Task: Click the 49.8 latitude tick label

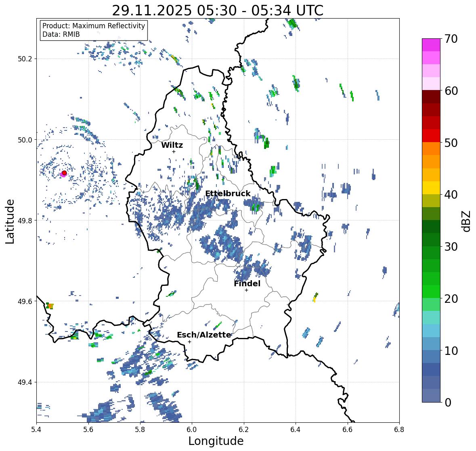Action: tap(25, 220)
